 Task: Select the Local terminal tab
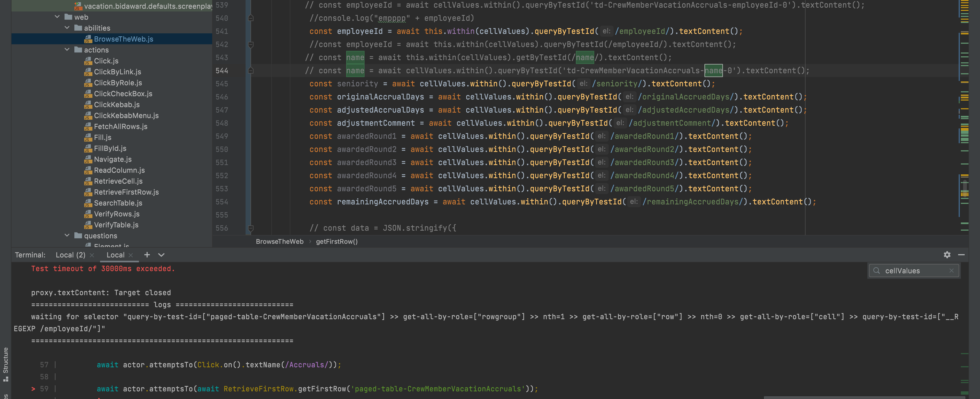tap(115, 255)
